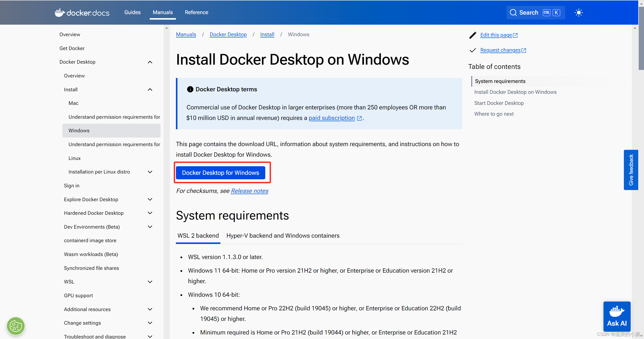Image resolution: width=644 pixels, height=339 pixels.
Task: Open the Release notes link
Action: click(249, 191)
